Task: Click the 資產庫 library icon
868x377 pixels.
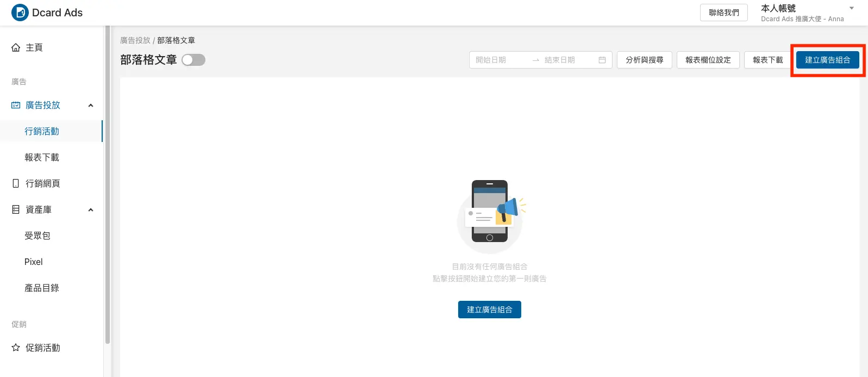Action: [16, 210]
